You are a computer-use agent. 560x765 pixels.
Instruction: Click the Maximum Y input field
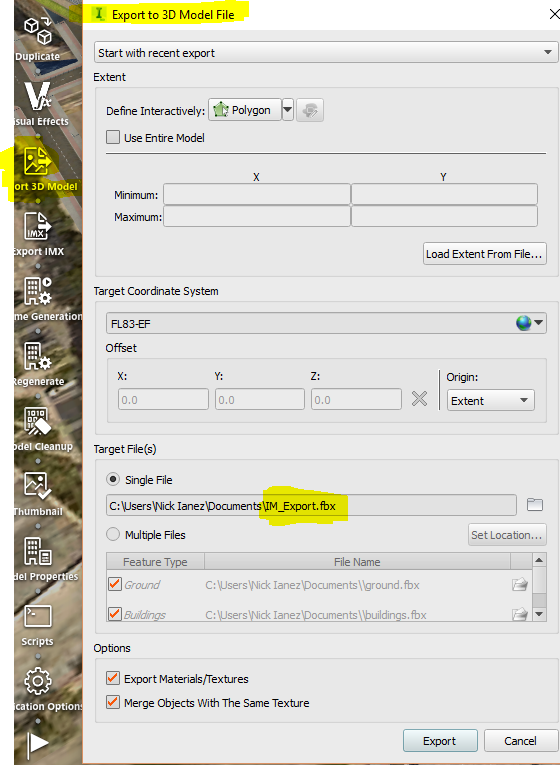444,216
